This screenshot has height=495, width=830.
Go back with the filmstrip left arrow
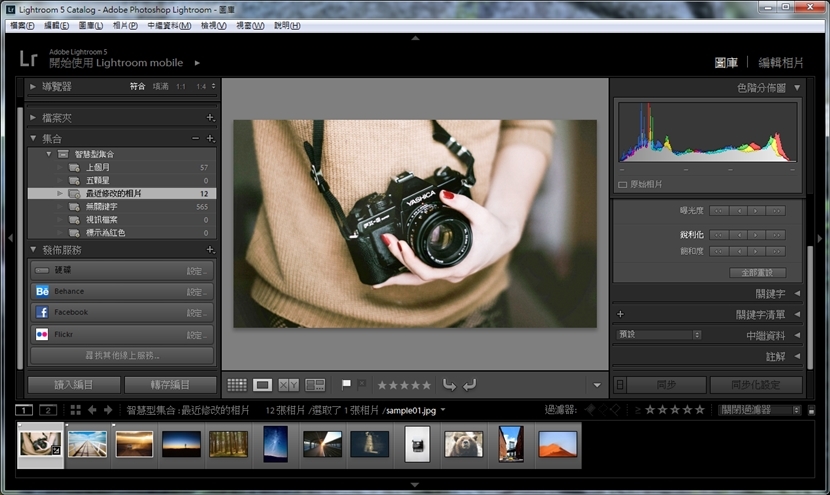(92, 410)
